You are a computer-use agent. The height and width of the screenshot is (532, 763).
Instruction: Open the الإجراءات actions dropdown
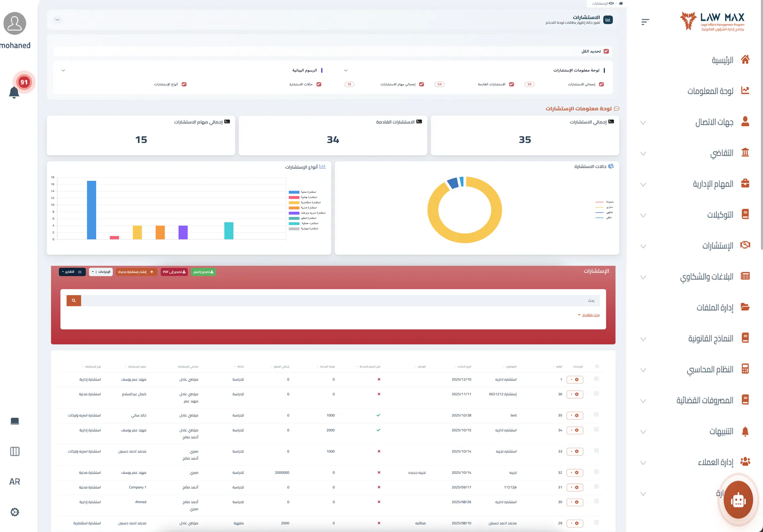[101, 272]
